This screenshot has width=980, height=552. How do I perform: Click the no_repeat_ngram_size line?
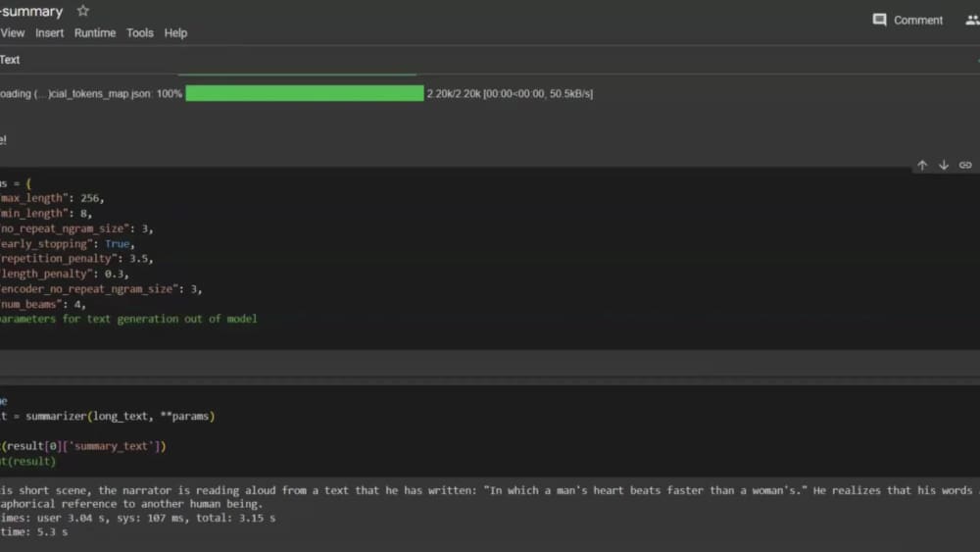pyautogui.click(x=76, y=228)
